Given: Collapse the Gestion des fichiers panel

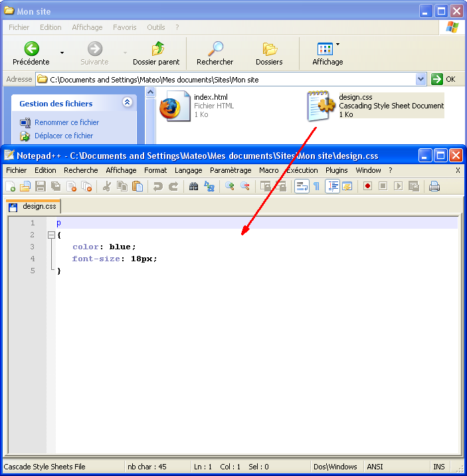Looking at the screenshot, I should click(127, 102).
